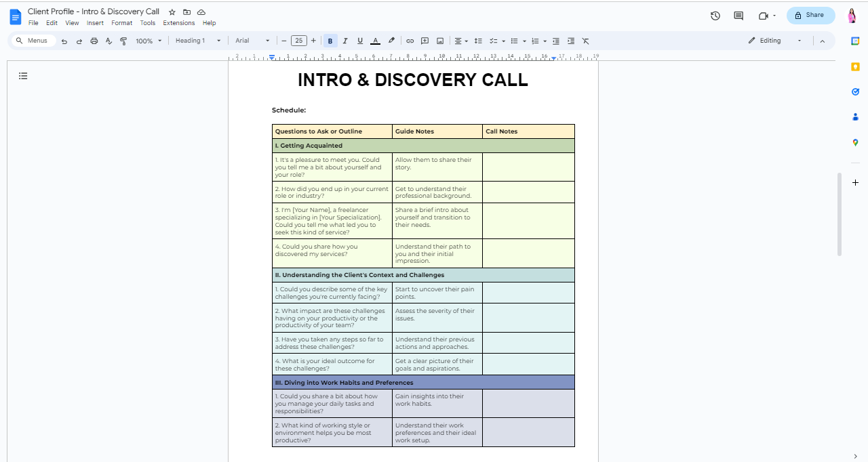The image size is (868, 462).
Task: Open Editing mode dropdown
Action: [775, 41]
